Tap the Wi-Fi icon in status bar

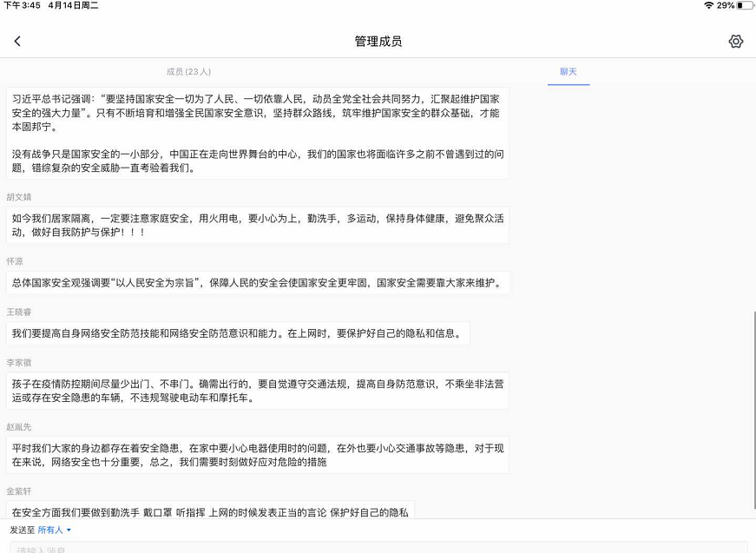[708, 5]
